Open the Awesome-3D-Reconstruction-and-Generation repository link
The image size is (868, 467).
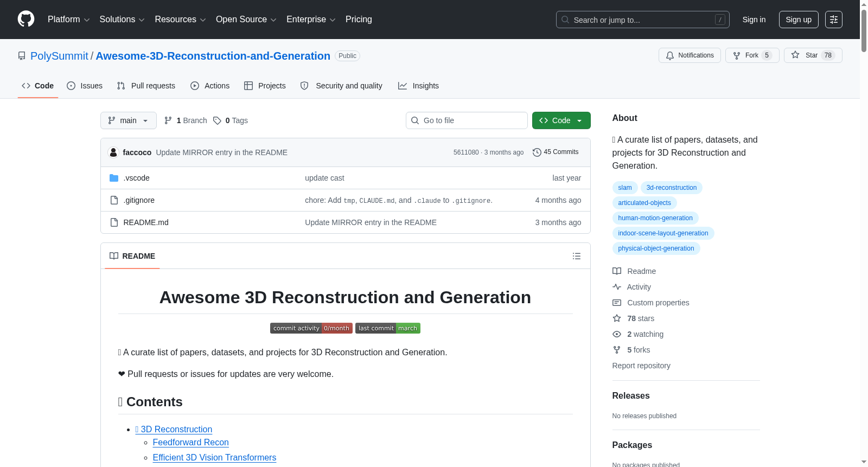tap(213, 56)
